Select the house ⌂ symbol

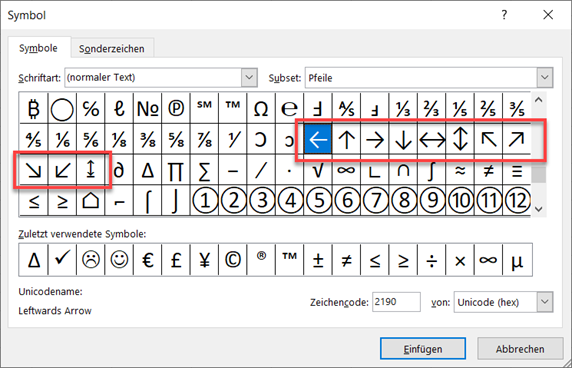pos(90,200)
